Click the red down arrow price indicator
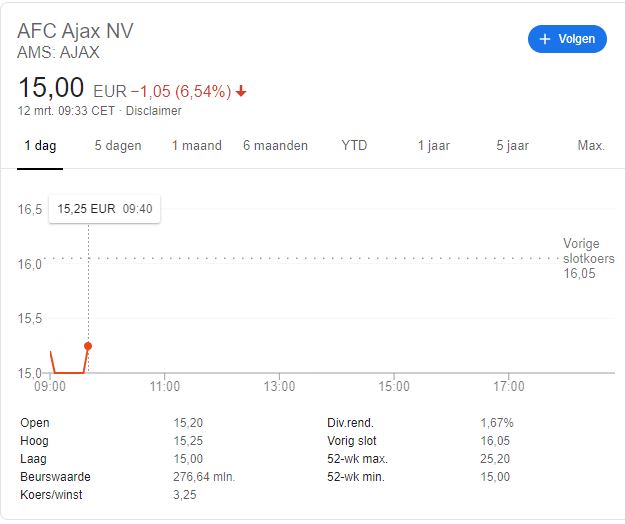The height and width of the screenshot is (524, 625). pyautogui.click(x=241, y=91)
